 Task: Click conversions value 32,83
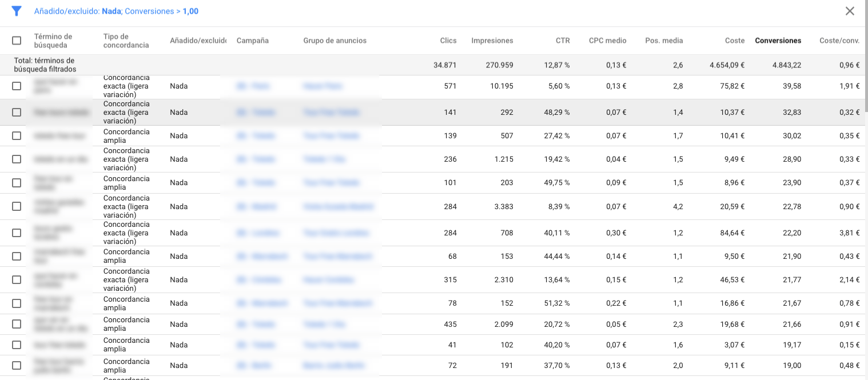[792, 113]
